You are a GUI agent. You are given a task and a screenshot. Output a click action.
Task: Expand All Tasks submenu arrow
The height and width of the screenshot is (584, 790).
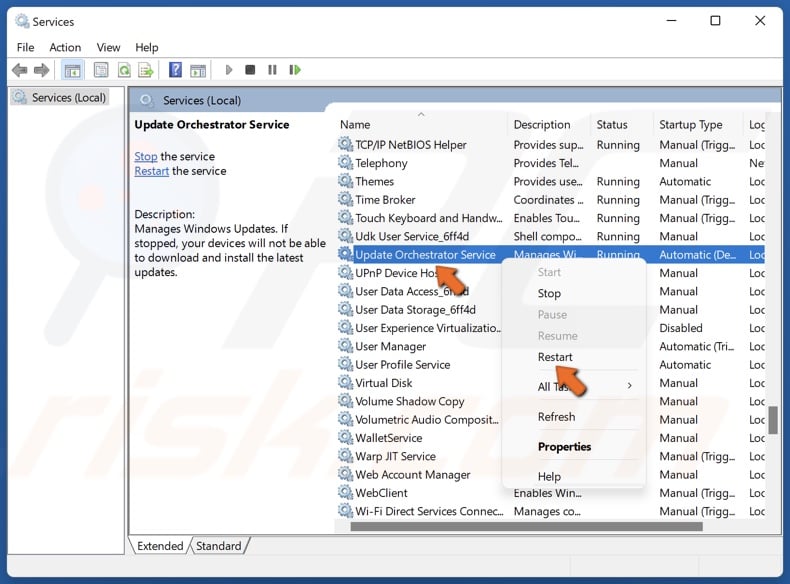tap(629, 385)
